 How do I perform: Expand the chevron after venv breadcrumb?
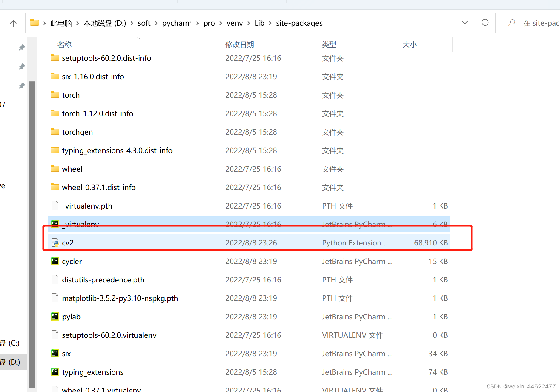pos(249,23)
